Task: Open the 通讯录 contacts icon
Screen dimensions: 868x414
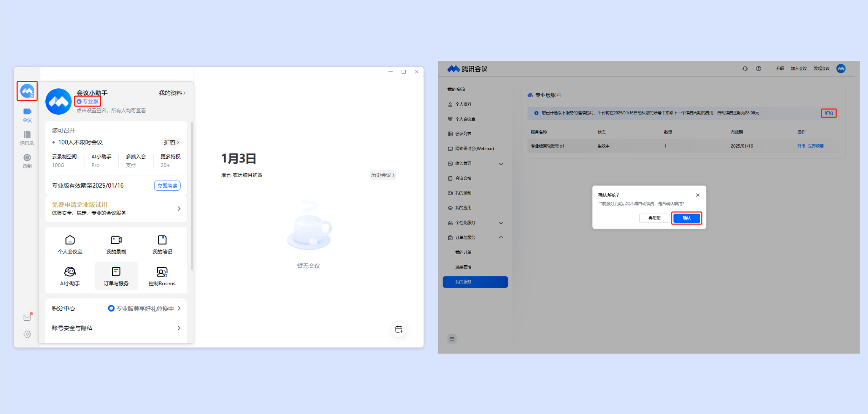Action: click(27, 138)
